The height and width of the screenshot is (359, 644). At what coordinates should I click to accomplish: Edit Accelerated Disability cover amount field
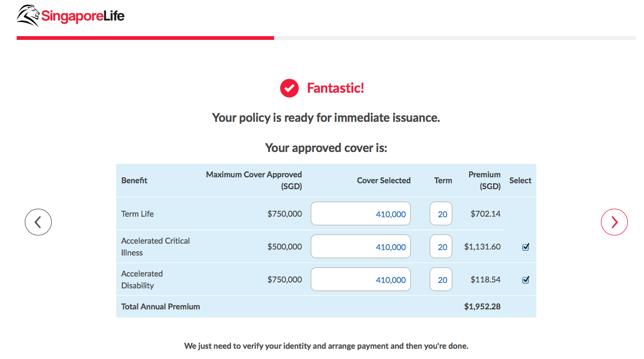pos(361,280)
